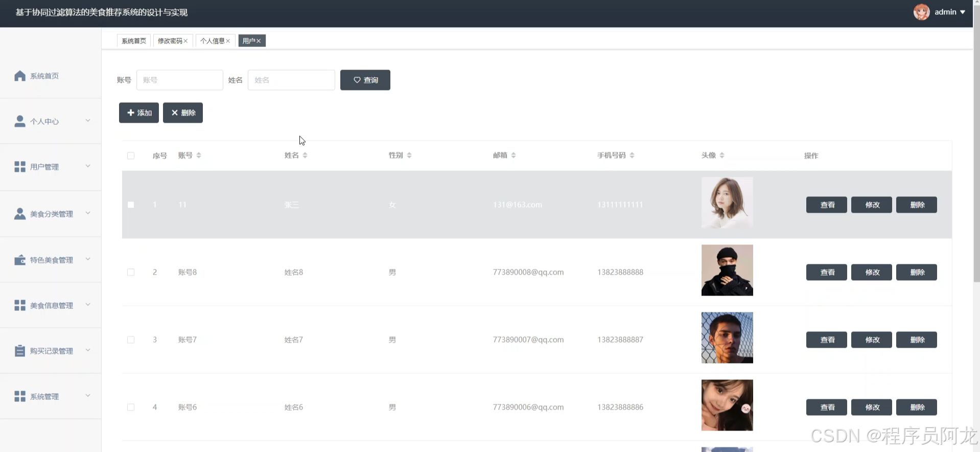The width and height of the screenshot is (980, 452).
Task: Close the 用户 tab with its X
Action: (259, 41)
